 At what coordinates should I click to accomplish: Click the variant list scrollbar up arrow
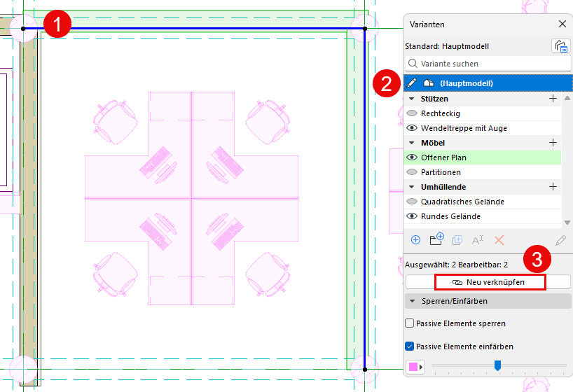(x=567, y=98)
